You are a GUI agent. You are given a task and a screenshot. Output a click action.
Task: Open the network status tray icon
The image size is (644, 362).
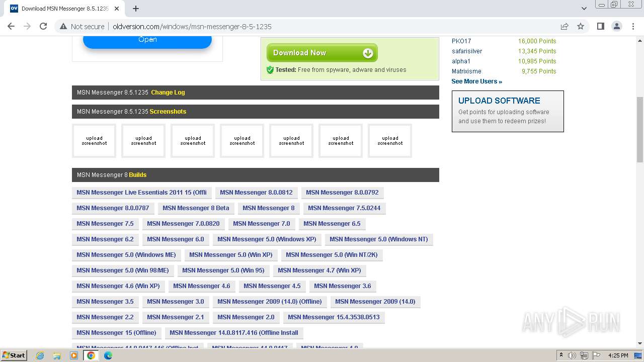(x=584, y=355)
